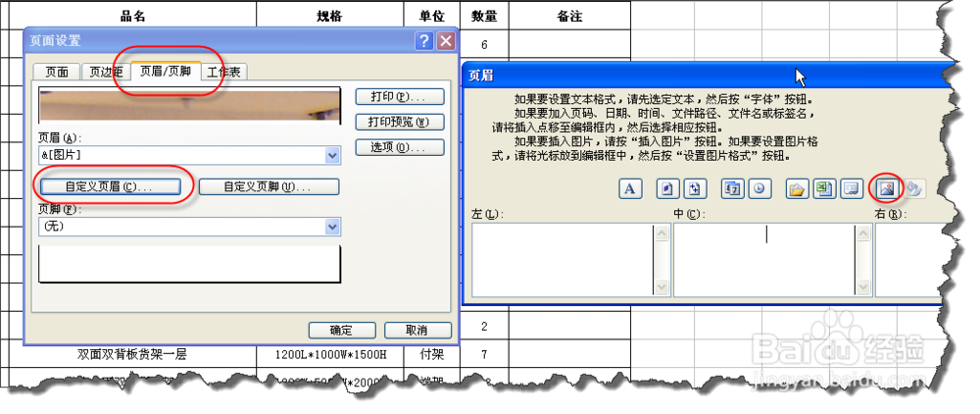Click the 数量 column header cell

pos(484,16)
